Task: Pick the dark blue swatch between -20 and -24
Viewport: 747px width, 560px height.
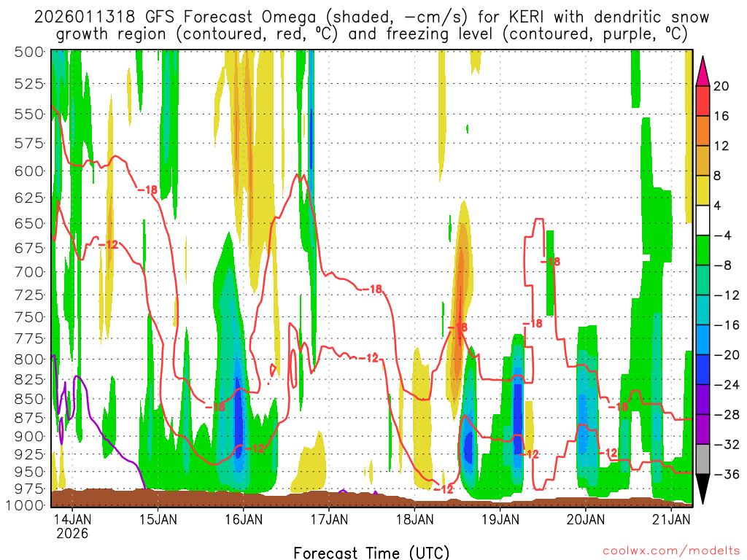Action: click(703, 370)
